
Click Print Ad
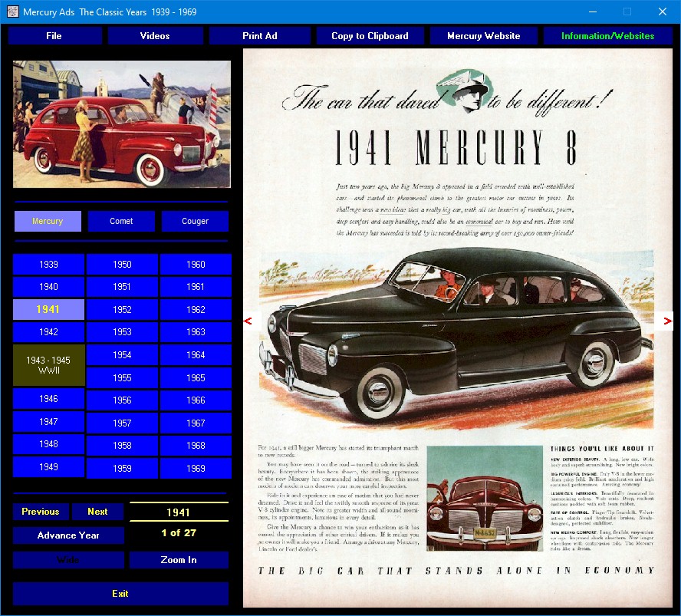[x=260, y=36]
